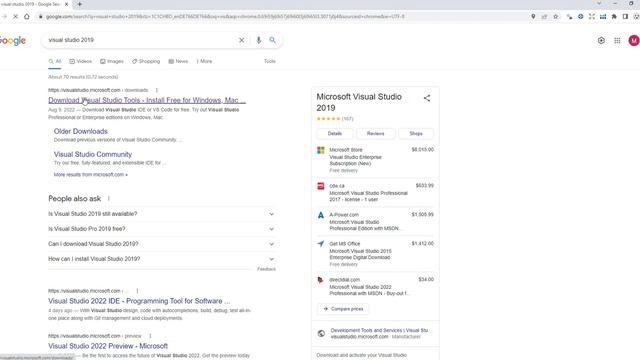Click the share page icon in address bar
This screenshot has width=640, height=360.
(x=544, y=17)
